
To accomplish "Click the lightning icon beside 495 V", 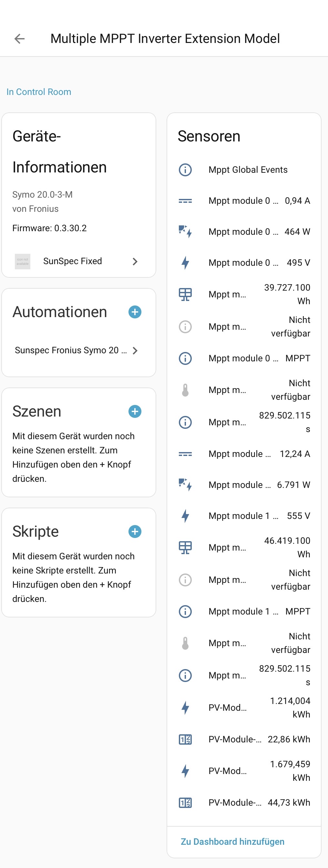I will [185, 263].
